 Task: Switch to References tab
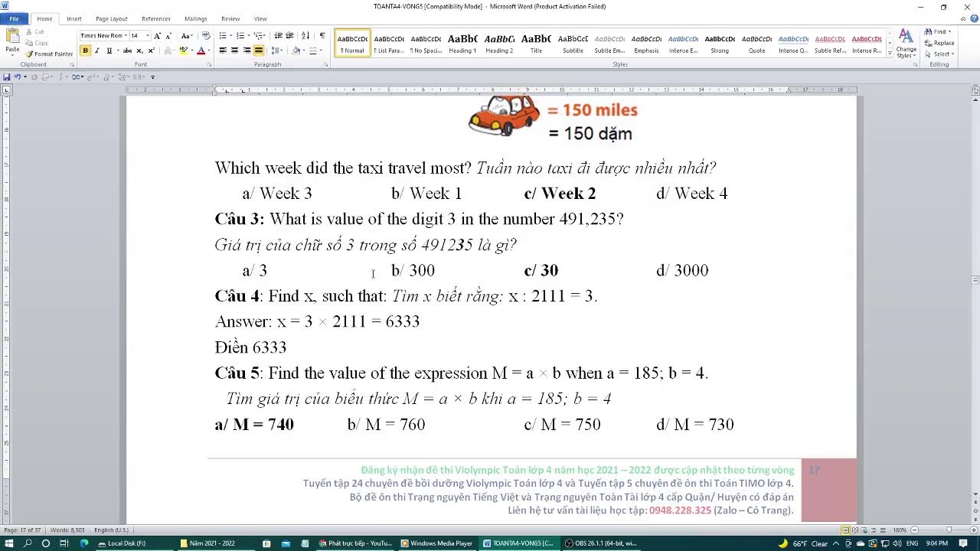tap(156, 18)
